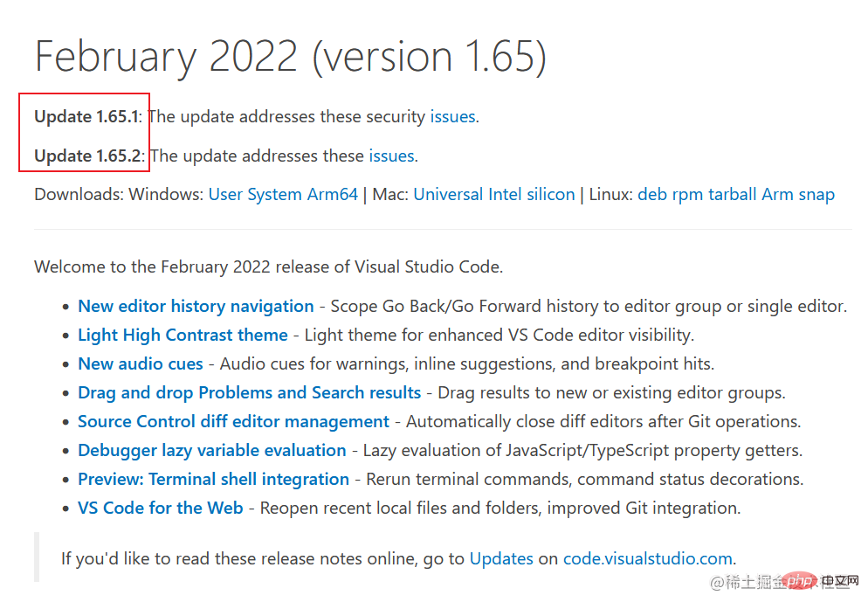Download the Linux snap package
This screenshot has width=868, height=609.
coord(816,194)
